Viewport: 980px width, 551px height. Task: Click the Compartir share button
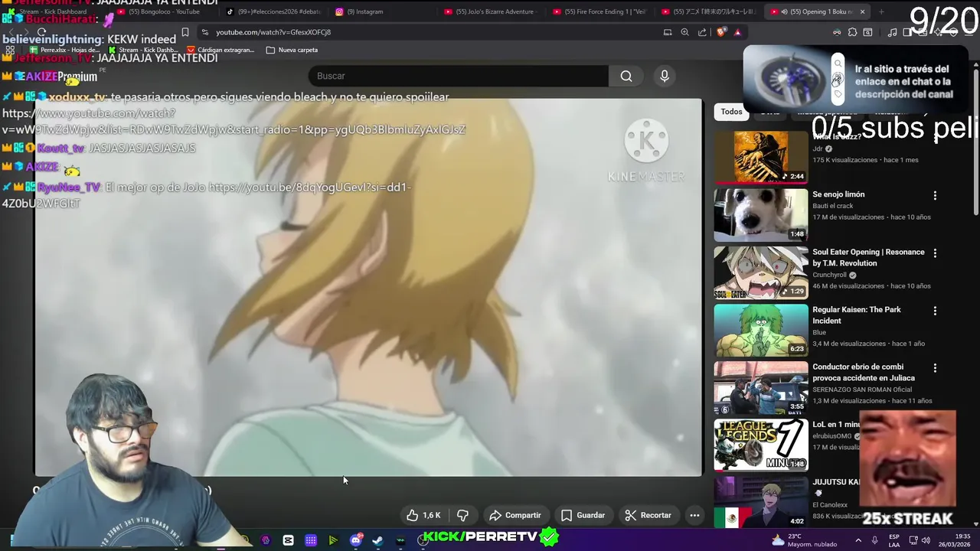point(514,515)
